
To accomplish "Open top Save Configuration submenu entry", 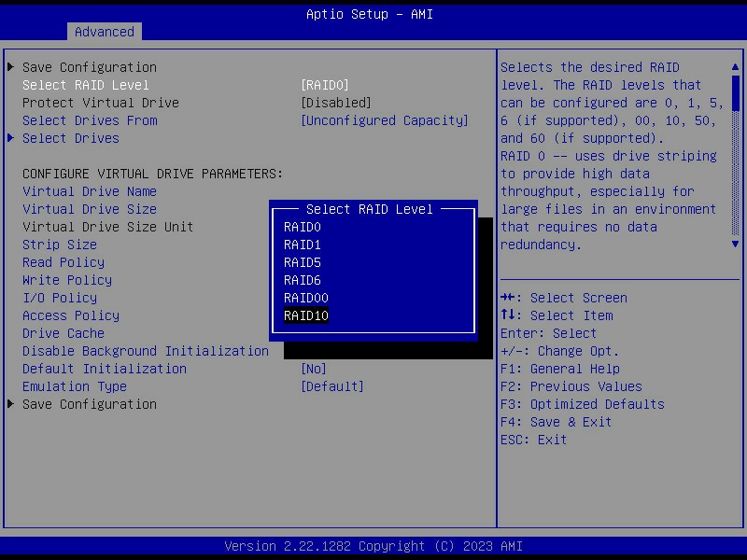I will point(90,67).
